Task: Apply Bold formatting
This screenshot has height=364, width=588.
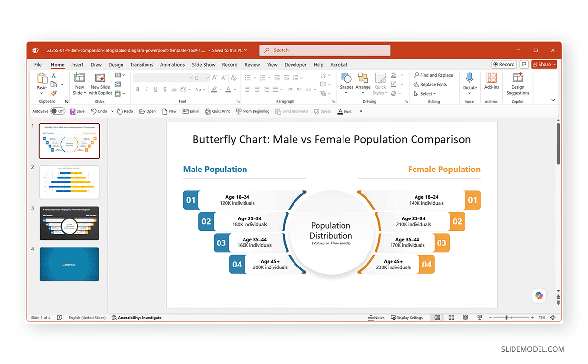Action: tap(138, 89)
